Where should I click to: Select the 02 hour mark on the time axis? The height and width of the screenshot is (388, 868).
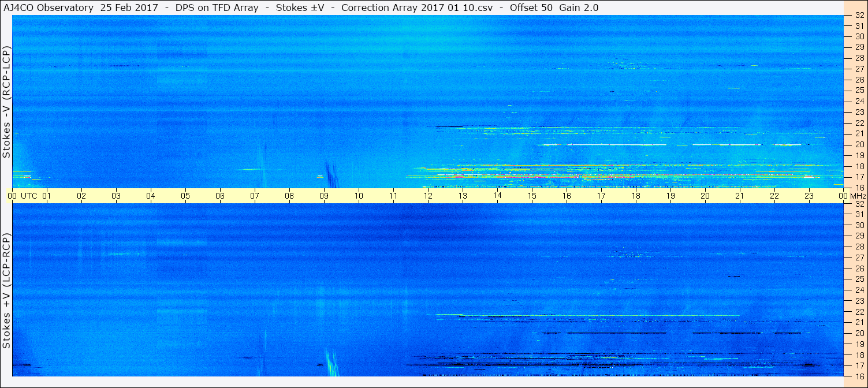point(81,196)
